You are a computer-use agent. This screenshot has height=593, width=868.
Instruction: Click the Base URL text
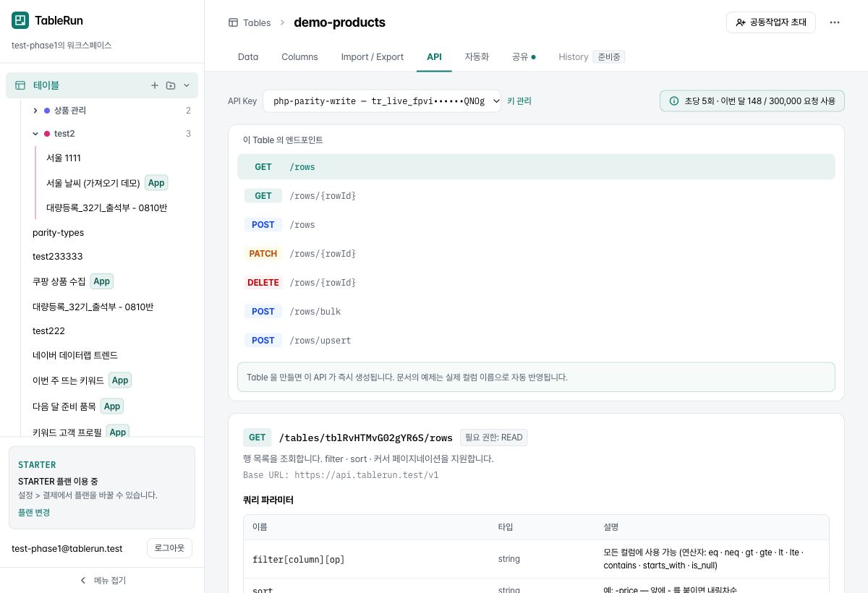[341, 475]
